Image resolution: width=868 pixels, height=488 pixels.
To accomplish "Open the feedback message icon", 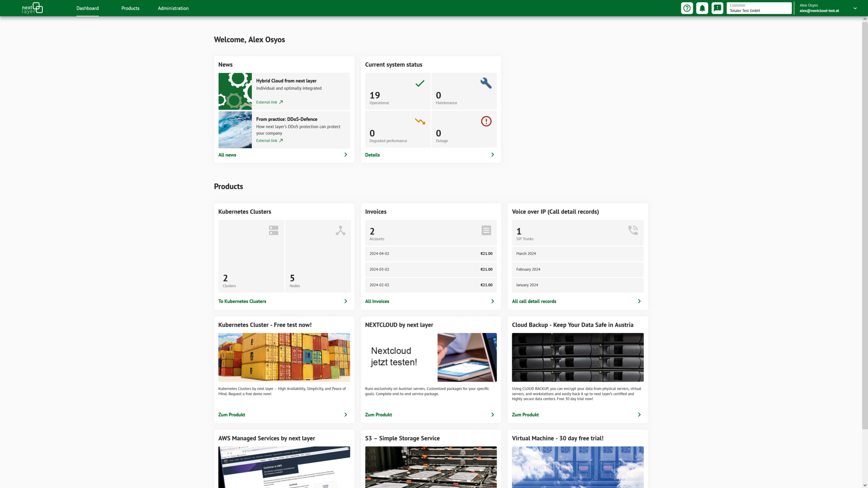I will [717, 8].
